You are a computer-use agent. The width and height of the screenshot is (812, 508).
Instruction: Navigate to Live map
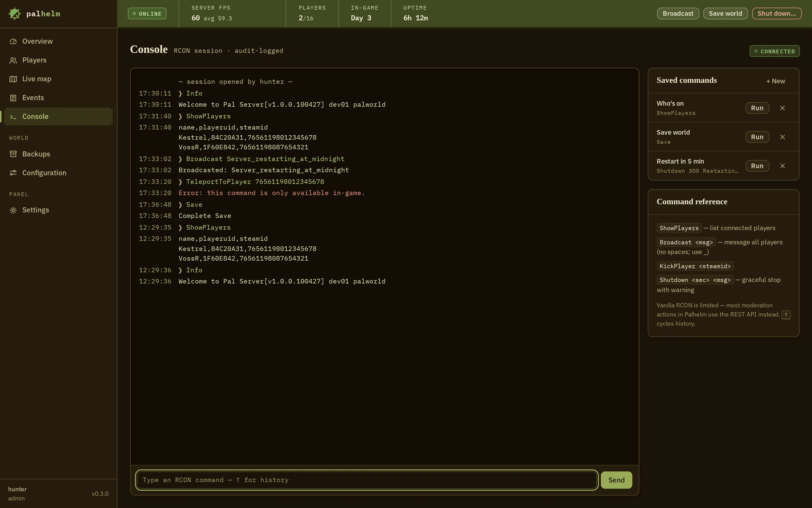pos(58,79)
